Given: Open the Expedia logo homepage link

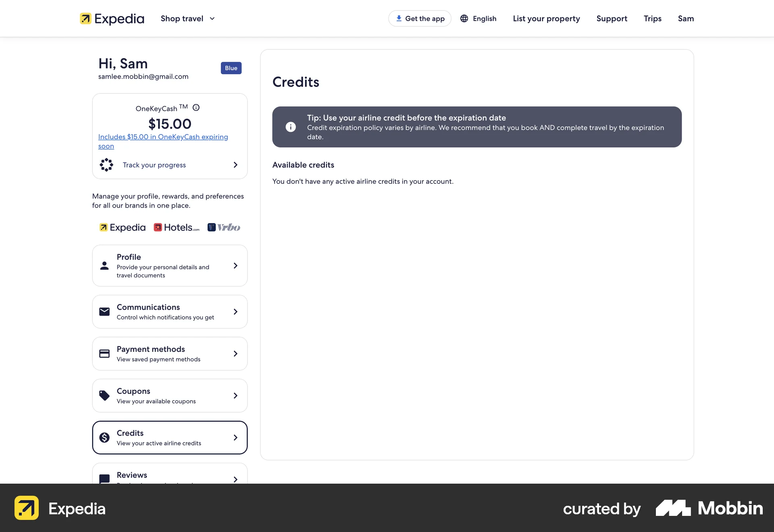Looking at the screenshot, I should click(112, 18).
